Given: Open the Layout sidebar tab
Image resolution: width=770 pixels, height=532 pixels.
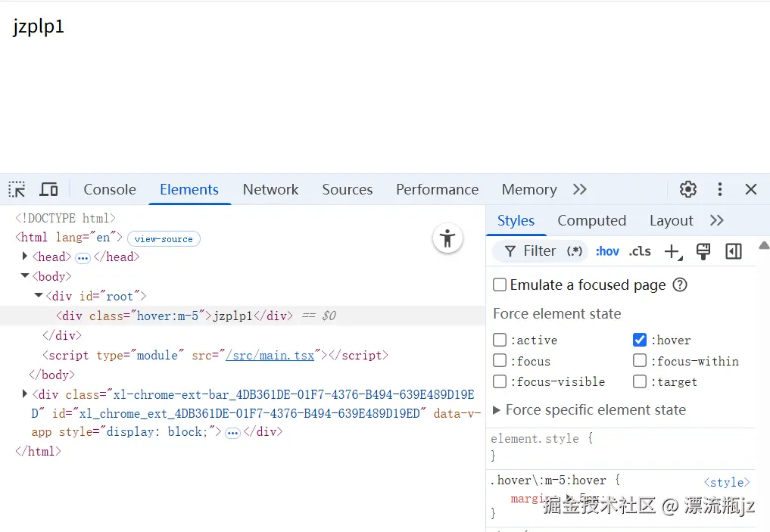Looking at the screenshot, I should (672, 220).
